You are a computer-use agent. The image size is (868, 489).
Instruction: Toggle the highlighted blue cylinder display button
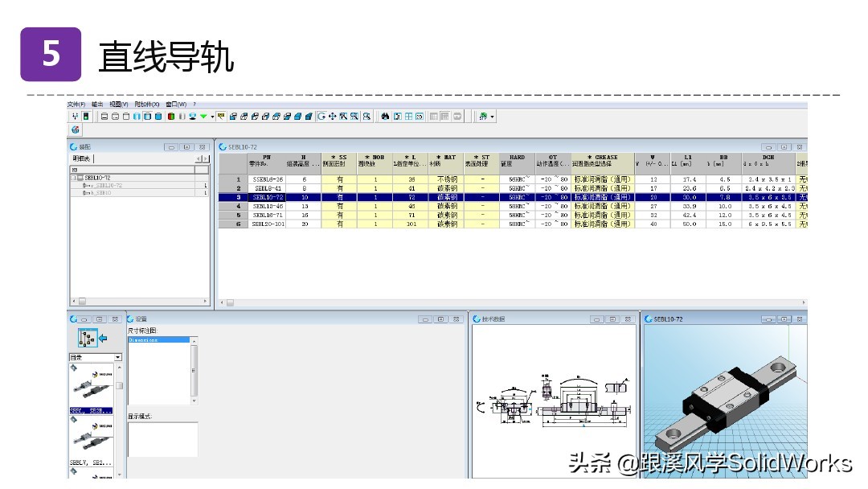[x=148, y=115]
